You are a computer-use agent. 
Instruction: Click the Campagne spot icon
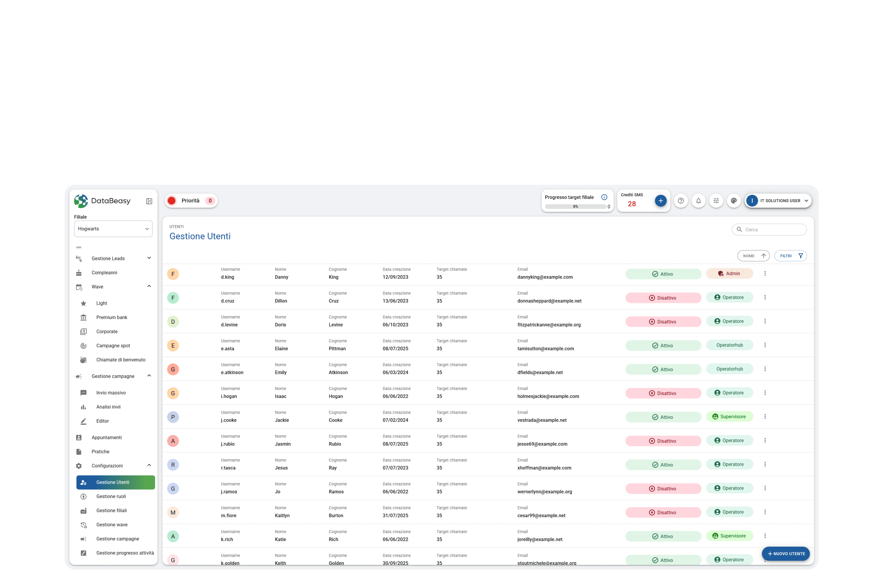(x=83, y=345)
